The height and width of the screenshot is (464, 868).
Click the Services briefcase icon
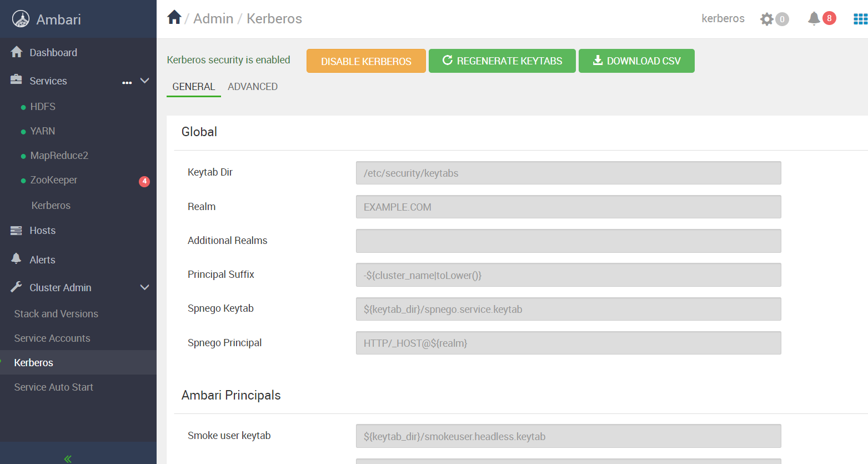coord(16,79)
